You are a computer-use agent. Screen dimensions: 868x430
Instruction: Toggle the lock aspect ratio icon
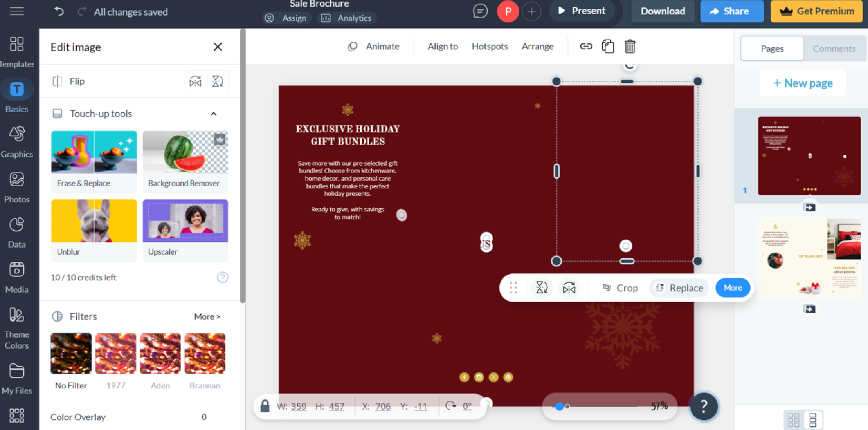point(265,406)
